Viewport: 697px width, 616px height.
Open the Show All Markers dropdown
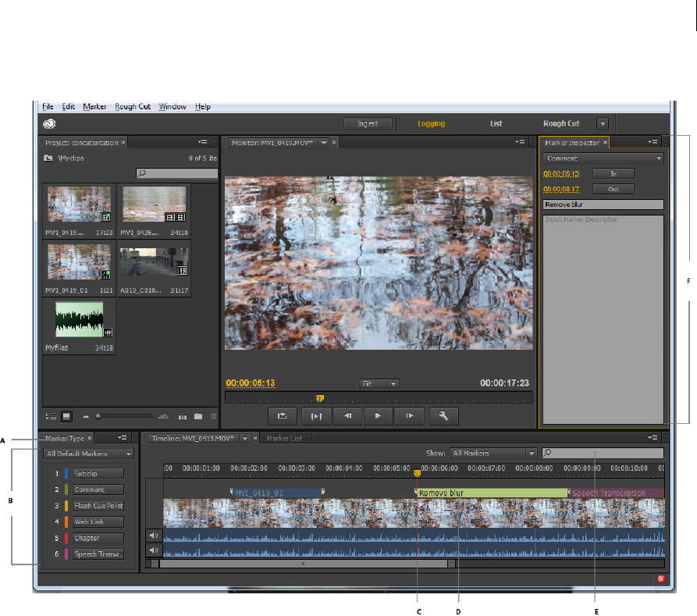click(494, 453)
